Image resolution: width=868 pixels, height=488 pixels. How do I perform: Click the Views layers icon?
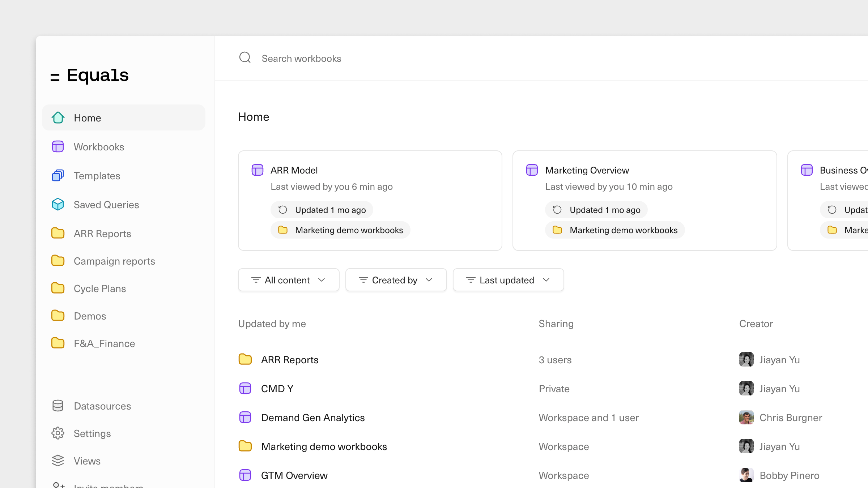(58, 461)
